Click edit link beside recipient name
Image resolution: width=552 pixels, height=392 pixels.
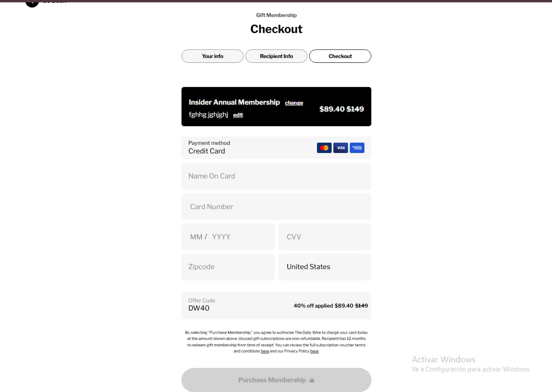pyautogui.click(x=238, y=115)
